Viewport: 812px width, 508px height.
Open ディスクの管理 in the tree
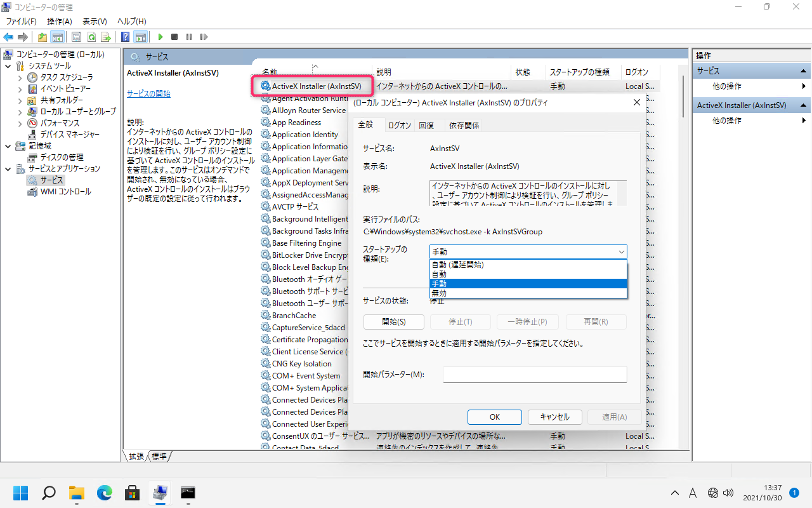[62, 157]
